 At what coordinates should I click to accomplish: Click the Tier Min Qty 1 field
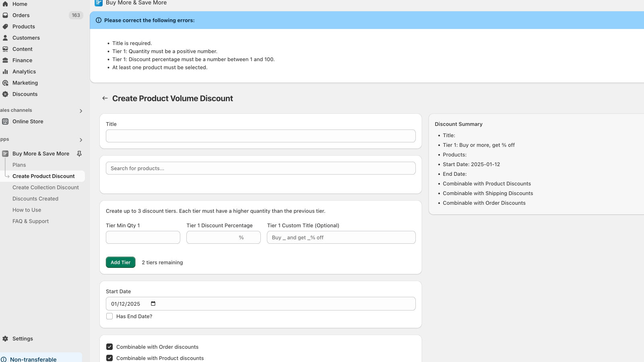coord(143,237)
